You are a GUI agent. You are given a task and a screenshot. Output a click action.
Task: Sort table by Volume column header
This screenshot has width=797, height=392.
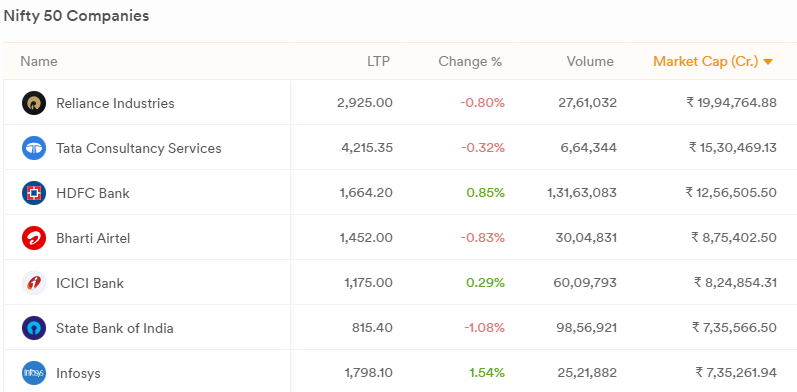590,62
